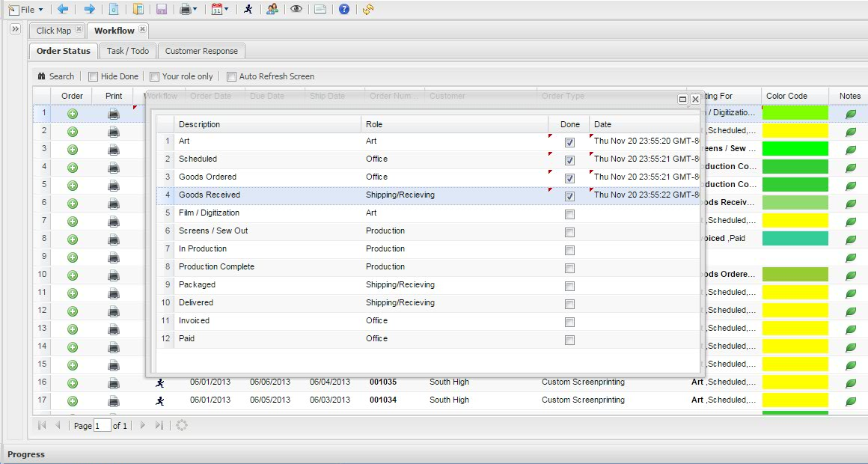Click the olive green color code in row 10
This screenshot has width=868, height=464.
point(795,274)
